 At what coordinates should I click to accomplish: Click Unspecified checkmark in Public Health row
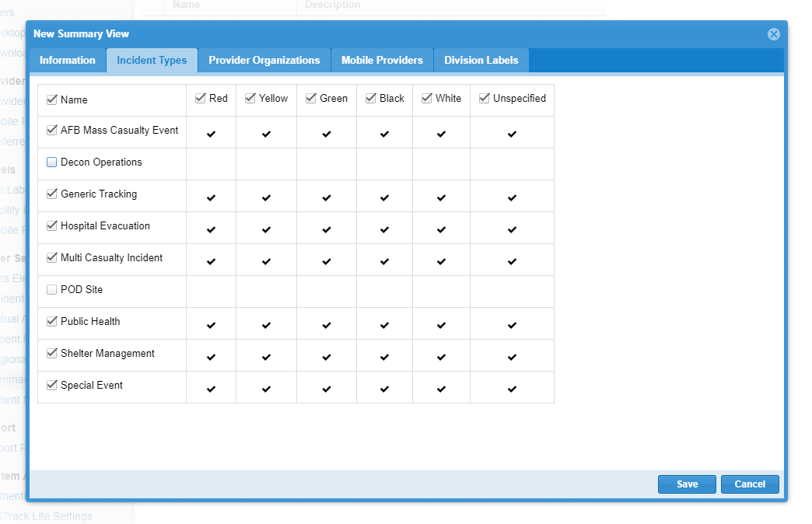[512, 325]
